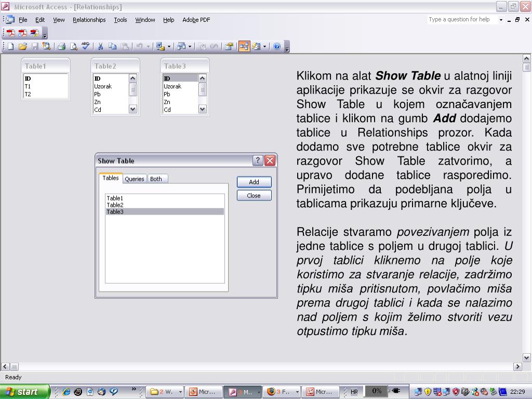Click Convert to PDF and Send for Review icon
Image resolution: width=532 pixels, height=399 pixels.
coord(35,33)
